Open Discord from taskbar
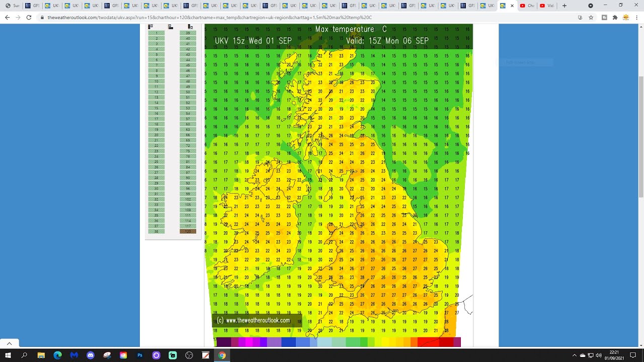 pos(91,355)
